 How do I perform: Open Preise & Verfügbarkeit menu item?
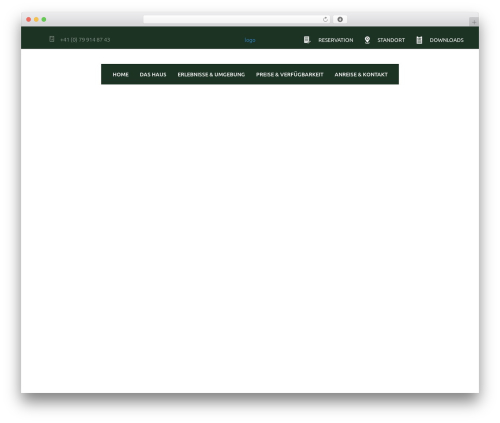[x=290, y=74]
